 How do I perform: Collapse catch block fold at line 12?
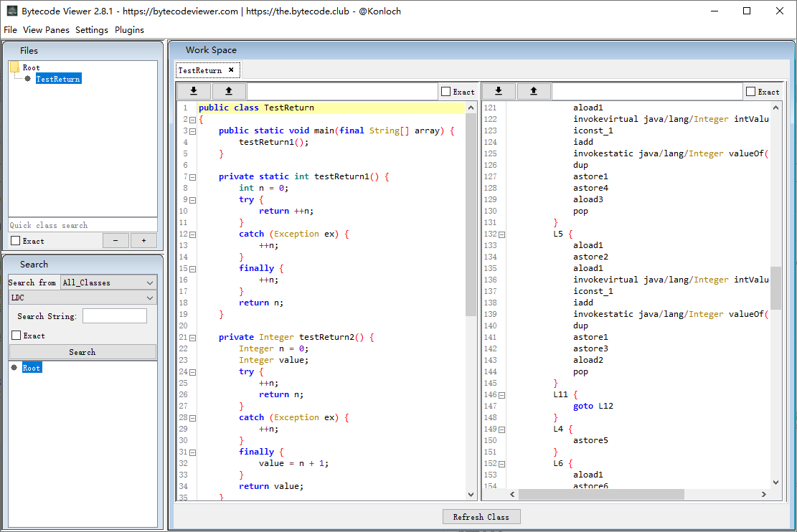pyautogui.click(x=193, y=234)
